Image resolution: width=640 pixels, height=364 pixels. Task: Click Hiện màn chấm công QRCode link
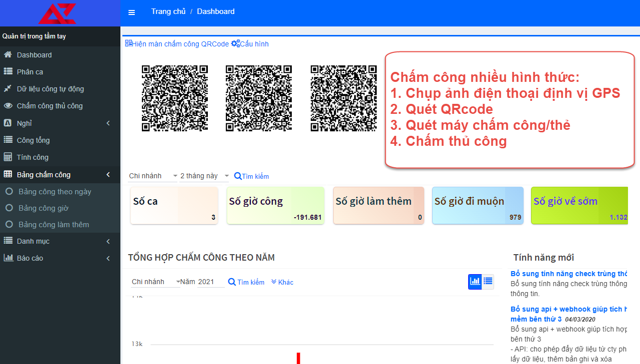click(x=180, y=44)
